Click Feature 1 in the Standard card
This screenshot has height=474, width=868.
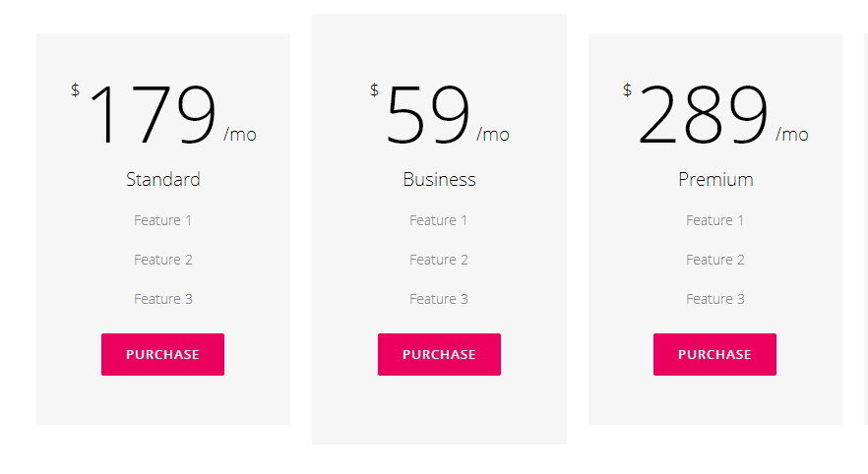[x=163, y=220]
